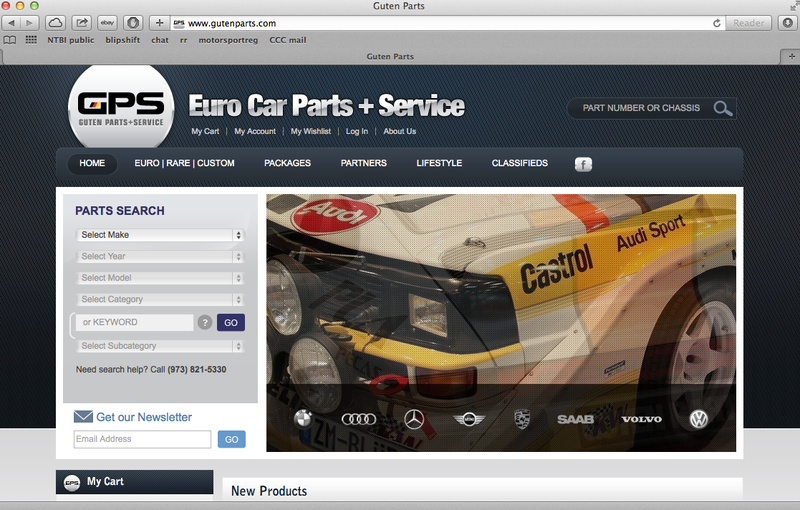Open the motorsportreg bookmark
Image resolution: width=800 pixels, height=510 pixels.
point(228,40)
